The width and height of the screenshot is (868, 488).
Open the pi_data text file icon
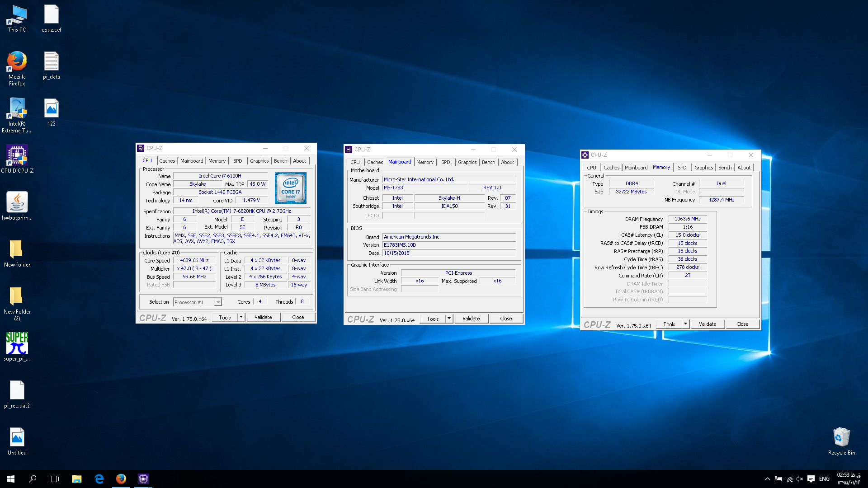52,66
